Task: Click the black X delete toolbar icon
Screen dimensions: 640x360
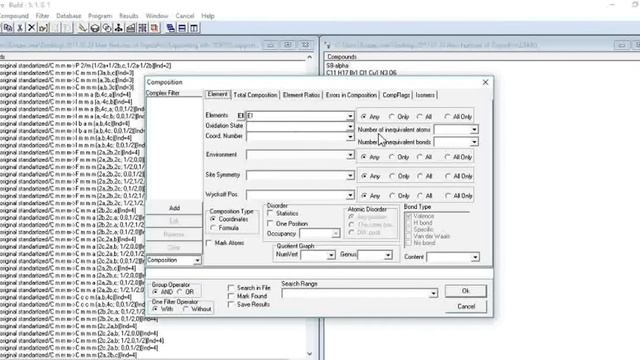Action: [31, 28]
